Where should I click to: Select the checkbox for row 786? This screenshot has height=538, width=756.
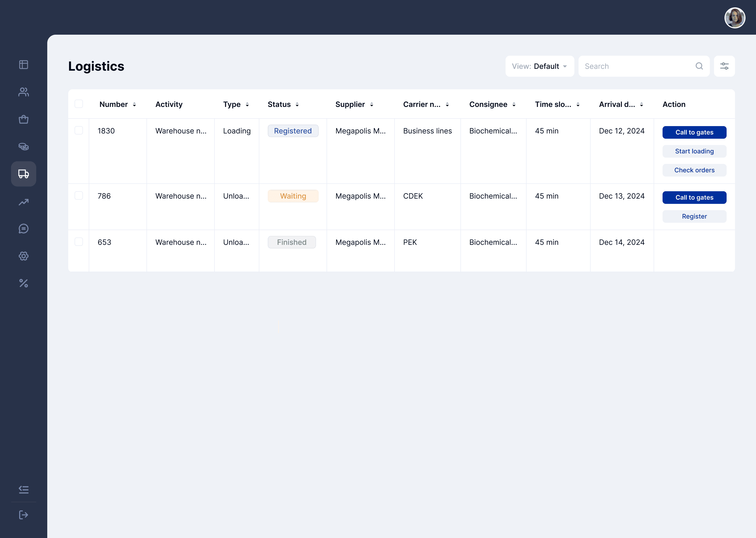coord(79,195)
